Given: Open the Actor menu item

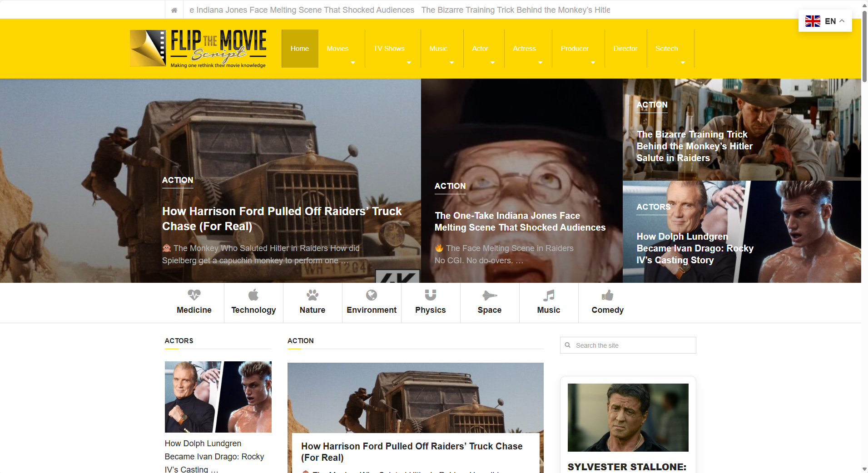Looking at the screenshot, I should [480, 49].
